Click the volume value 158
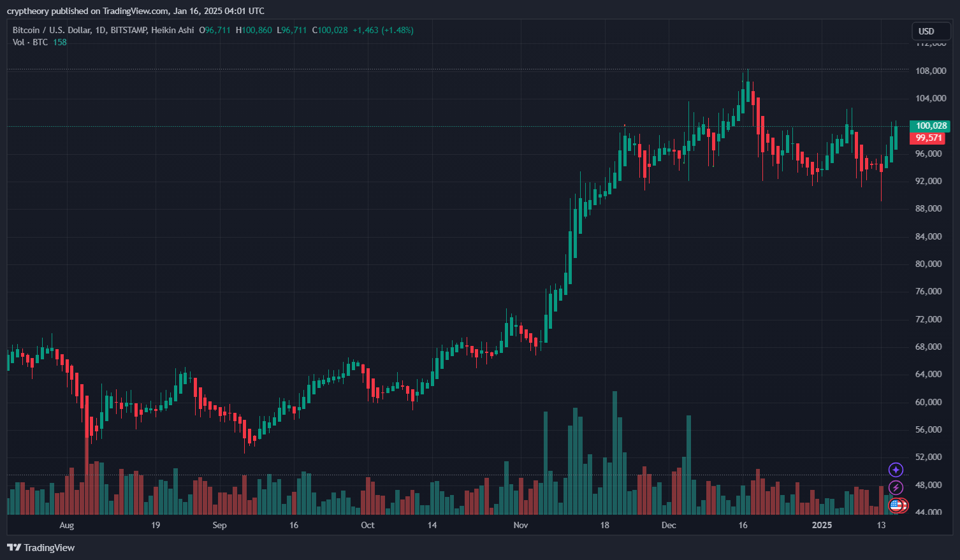 [60, 42]
